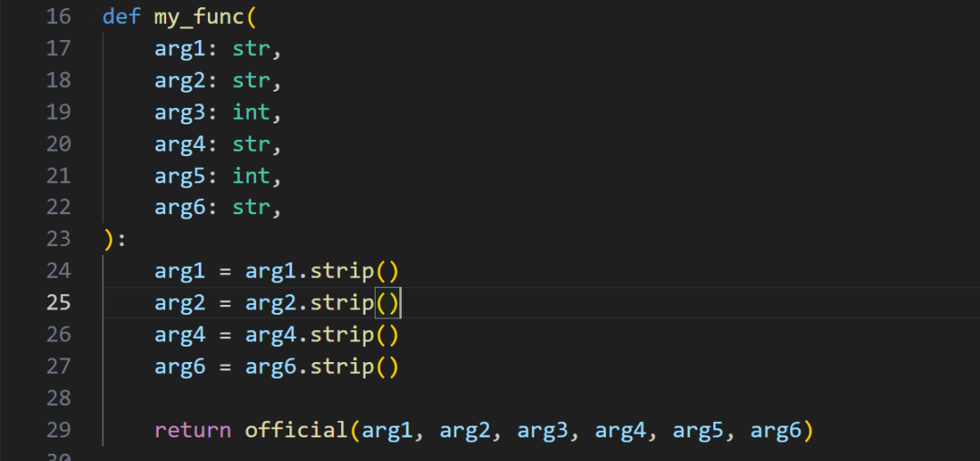This screenshot has width=980, height=461.
Task: Click arg2 assignment target on line 25
Action: click(180, 303)
